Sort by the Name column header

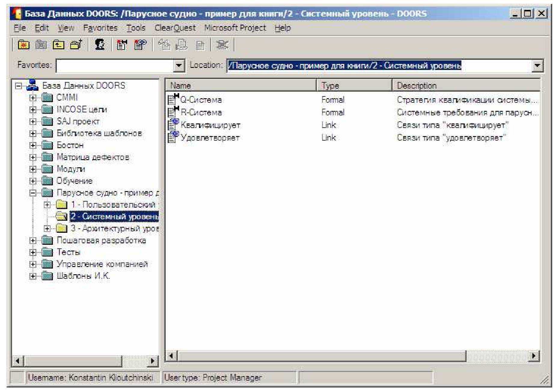click(x=241, y=85)
